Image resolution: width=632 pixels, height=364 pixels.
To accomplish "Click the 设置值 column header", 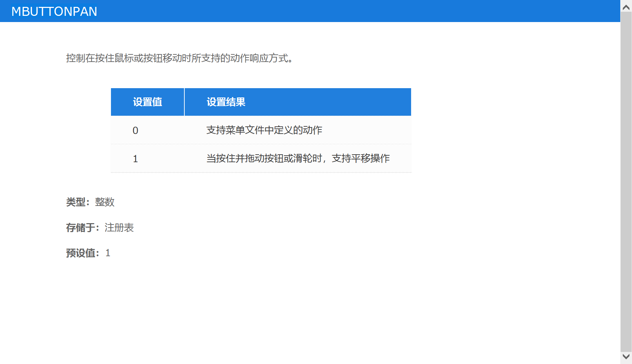I will [147, 102].
